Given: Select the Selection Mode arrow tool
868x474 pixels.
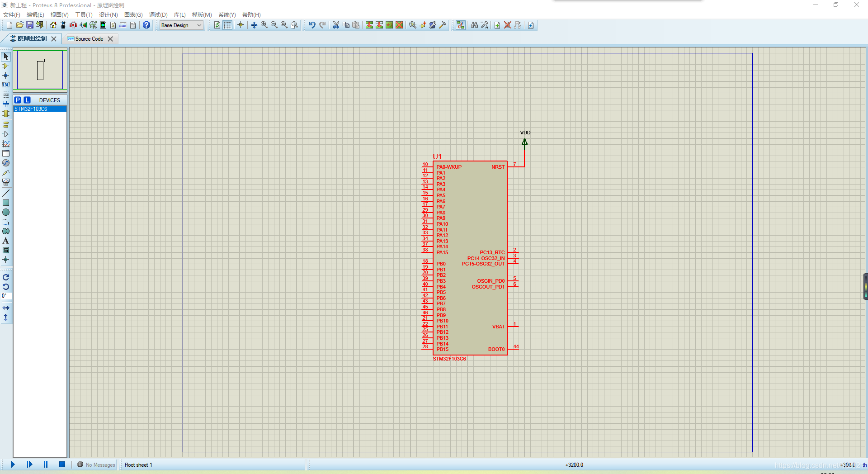Looking at the screenshot, I should tap(6, 57).
